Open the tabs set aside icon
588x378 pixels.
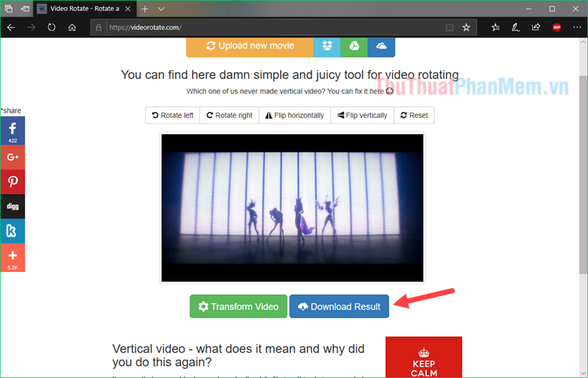coord(8,8)
